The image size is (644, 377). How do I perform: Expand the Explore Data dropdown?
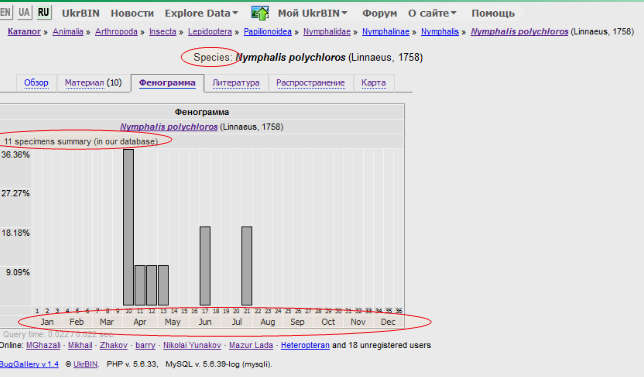pos(201,13)
